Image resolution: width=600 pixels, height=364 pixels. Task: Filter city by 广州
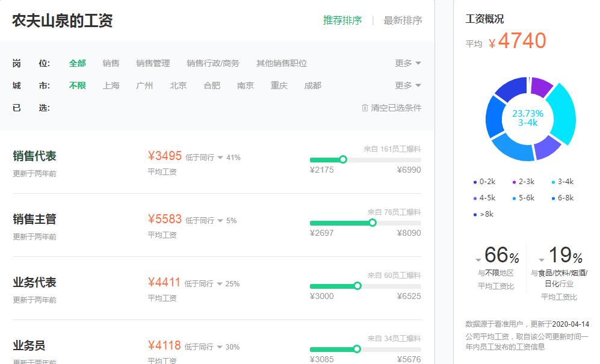pos(144,85)
